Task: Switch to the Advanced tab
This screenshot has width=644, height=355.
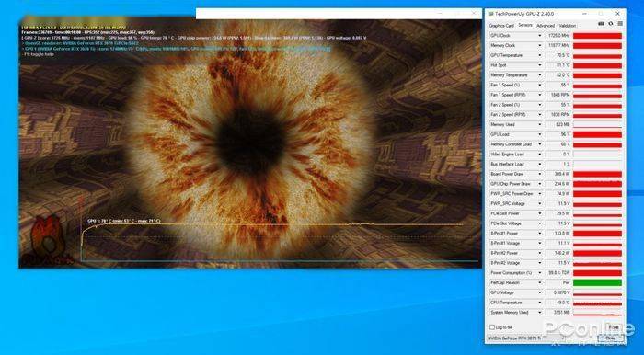Action: click(546, 26)
